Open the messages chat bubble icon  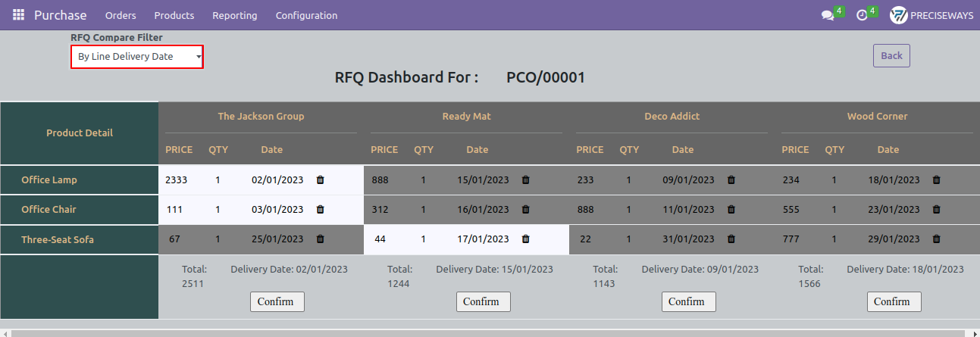point(828,15)
